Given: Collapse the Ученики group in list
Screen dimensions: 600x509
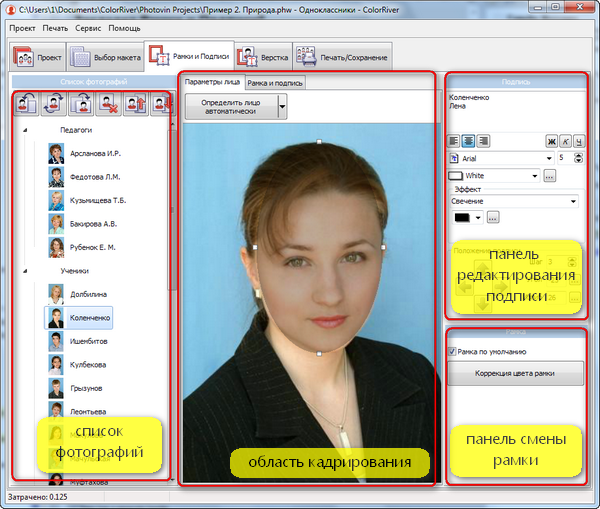Looking at the screenshot, I should click(25, 271).
